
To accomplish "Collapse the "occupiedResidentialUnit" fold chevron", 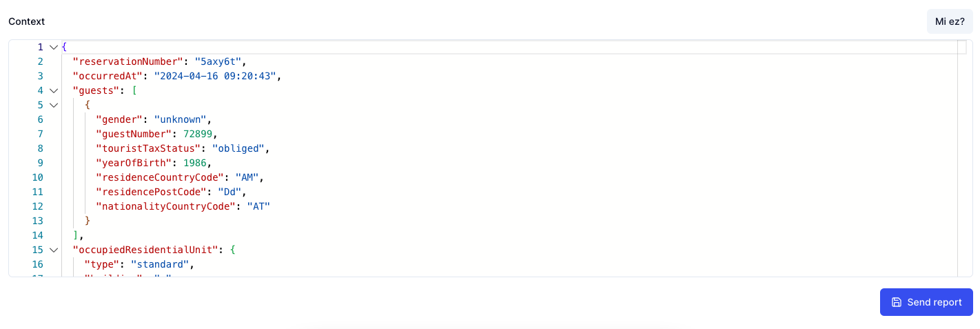I will (x=53, y=250).
